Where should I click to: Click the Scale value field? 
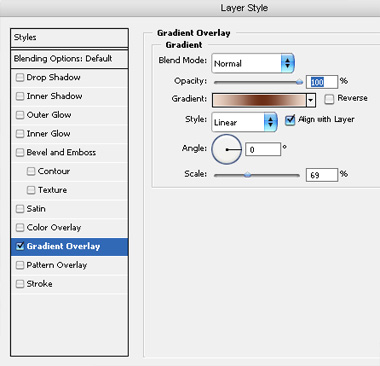tap(322, 175)
